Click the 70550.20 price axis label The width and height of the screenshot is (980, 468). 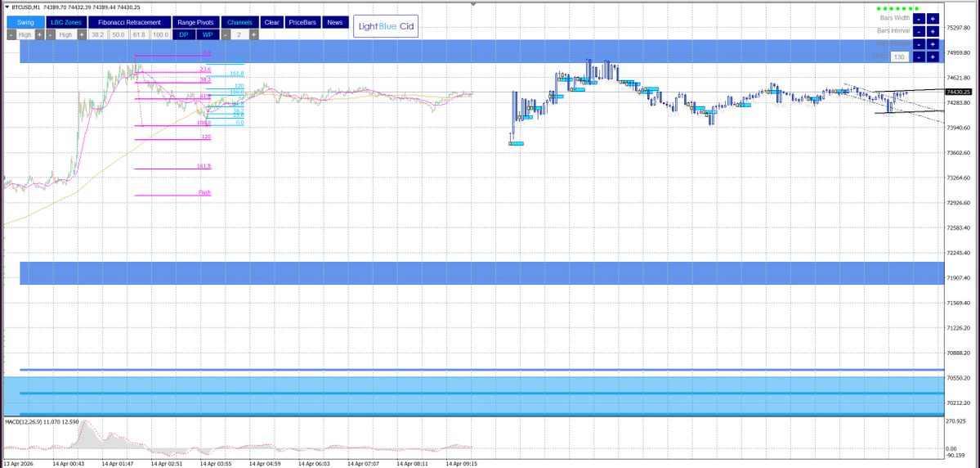pos(958,378)
